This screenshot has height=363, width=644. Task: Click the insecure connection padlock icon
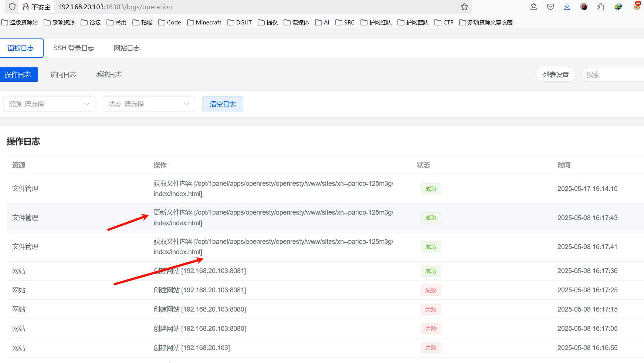click(x=26, y=7)
